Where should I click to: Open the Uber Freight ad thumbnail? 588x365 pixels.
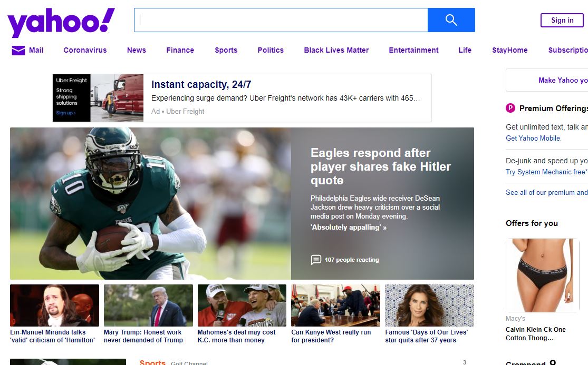(98, 98)
